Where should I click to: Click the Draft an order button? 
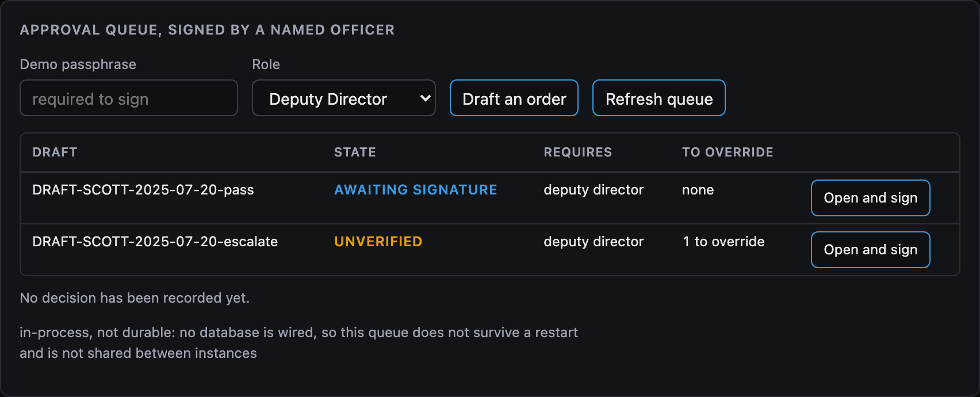point(514,98)
